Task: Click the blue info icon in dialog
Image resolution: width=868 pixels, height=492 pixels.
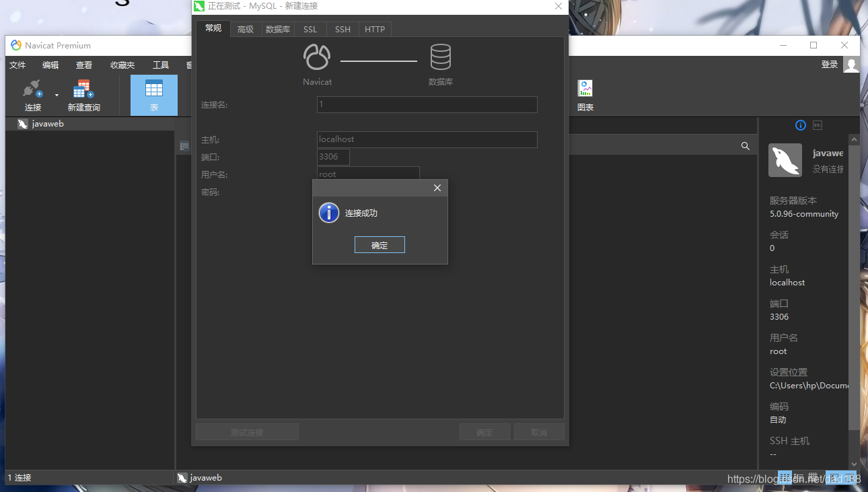Action: point(328,213)
